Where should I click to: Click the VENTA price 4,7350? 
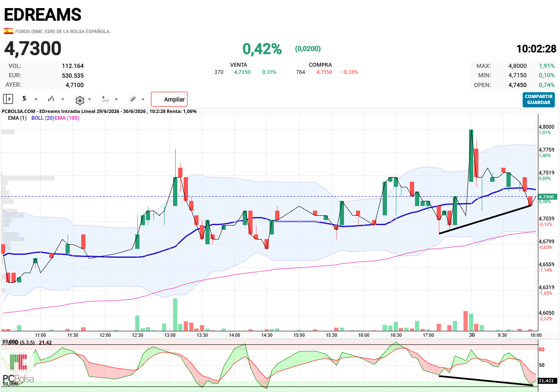click(x=242, y=72)
